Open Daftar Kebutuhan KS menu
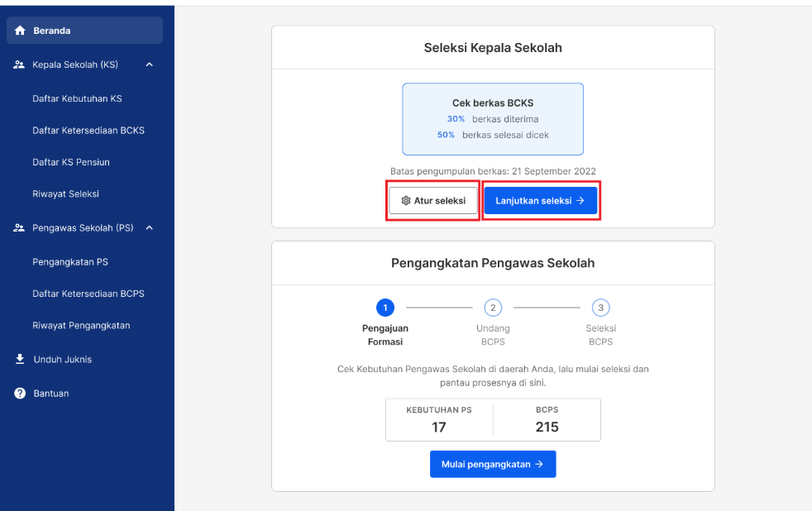This screenshot has height=511, width=812. click(x=77, y=98)
